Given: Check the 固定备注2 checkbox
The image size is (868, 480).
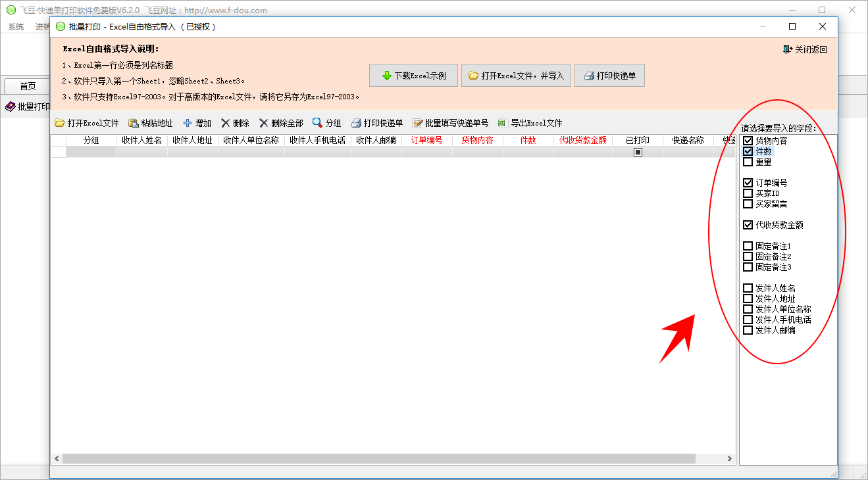Looking at the screenshot, I should (x=748, y=256).
